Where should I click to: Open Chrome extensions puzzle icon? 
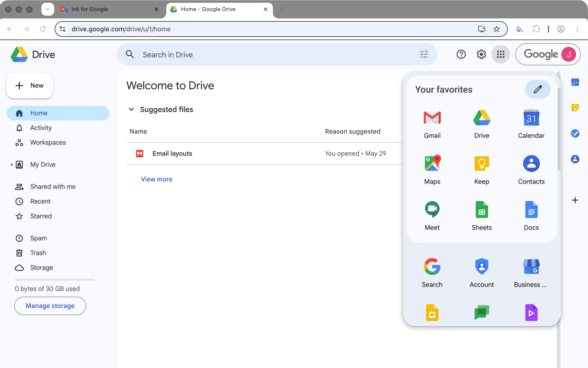point(536,29)
